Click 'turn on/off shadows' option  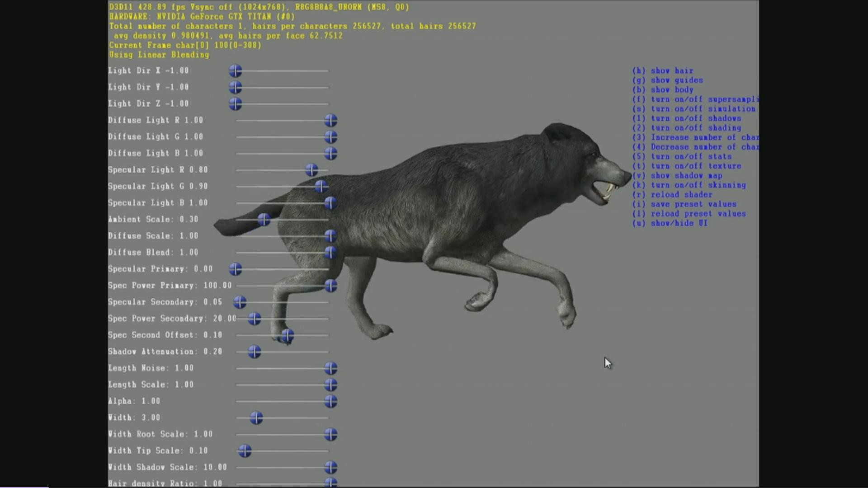696,118
